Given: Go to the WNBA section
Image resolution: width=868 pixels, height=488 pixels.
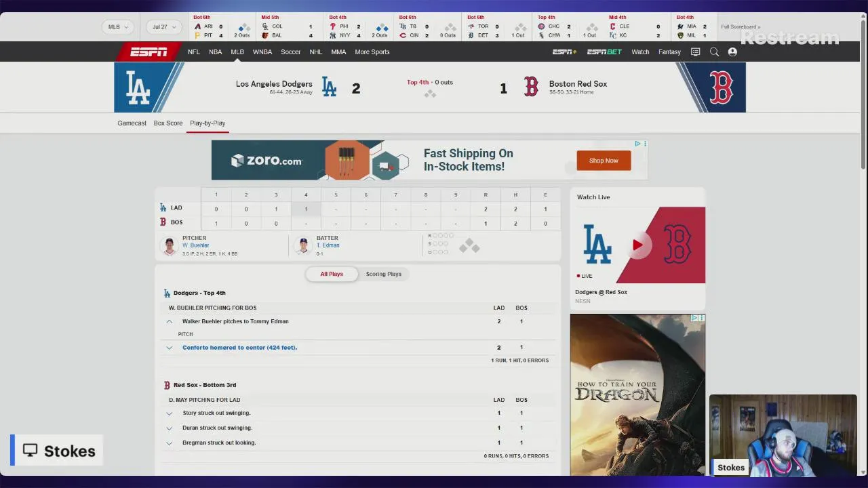Looking at the screenshot, I should 262,52.
